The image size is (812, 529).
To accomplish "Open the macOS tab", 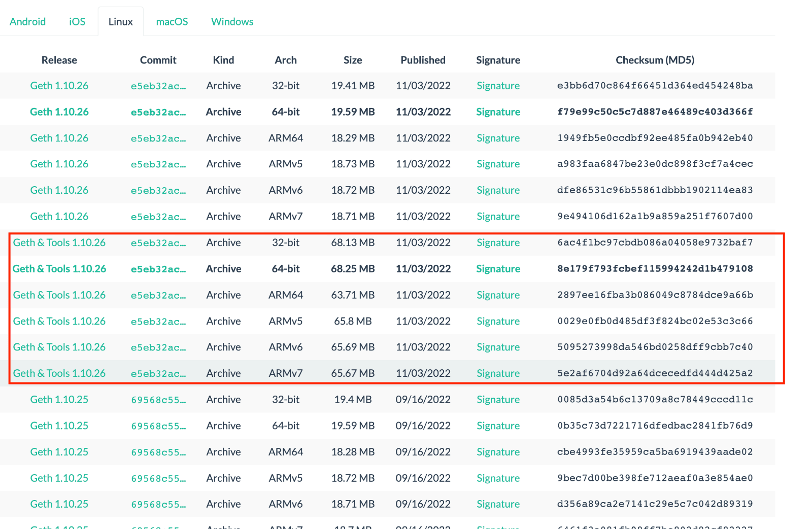I will point(172,22).
